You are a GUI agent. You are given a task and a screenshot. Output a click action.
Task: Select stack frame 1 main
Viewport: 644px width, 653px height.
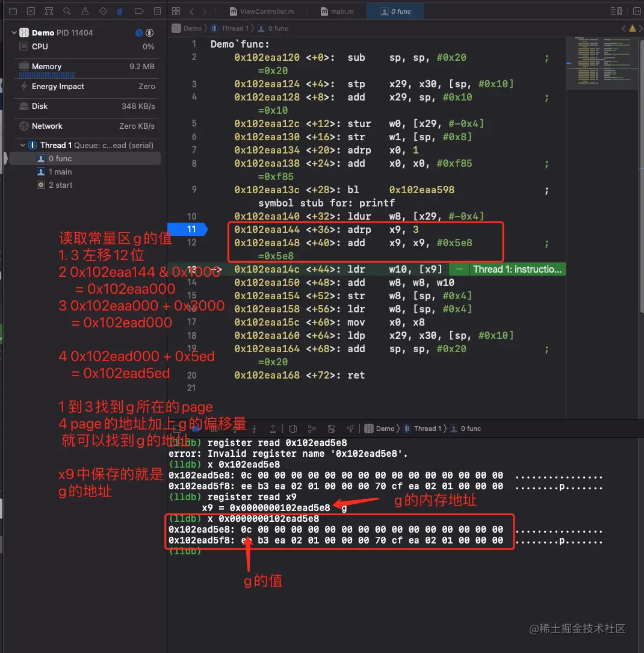click(x=84, y=172)
